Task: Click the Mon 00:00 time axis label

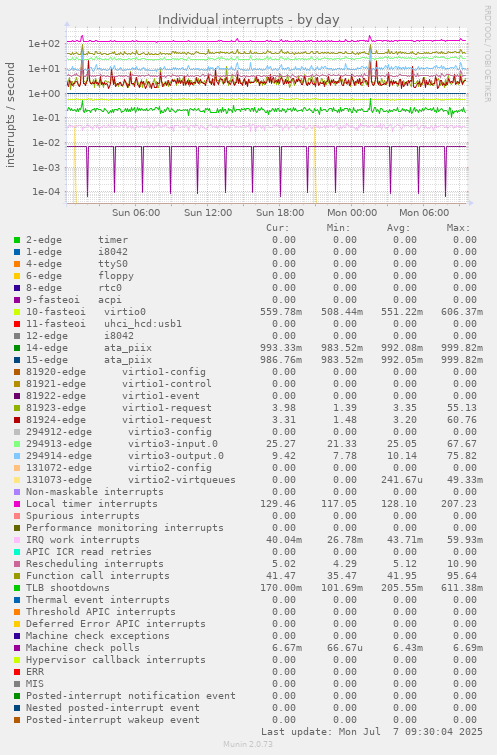Action: pos(352,212)
